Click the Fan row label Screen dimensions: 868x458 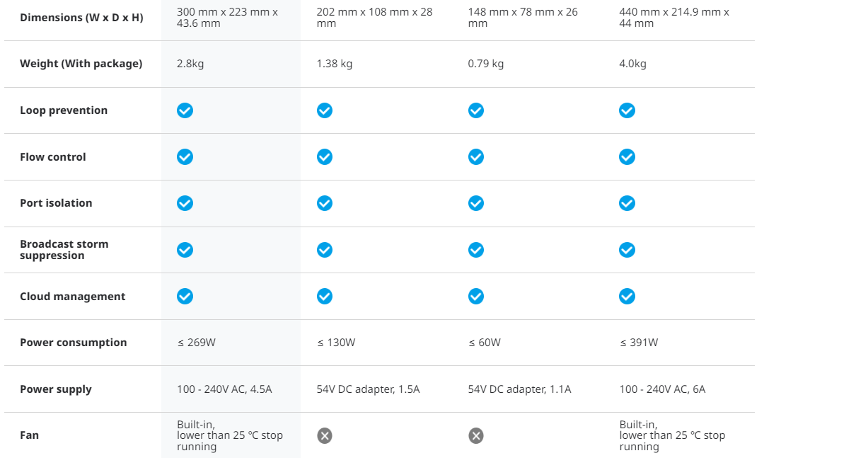tap(29, 435)
